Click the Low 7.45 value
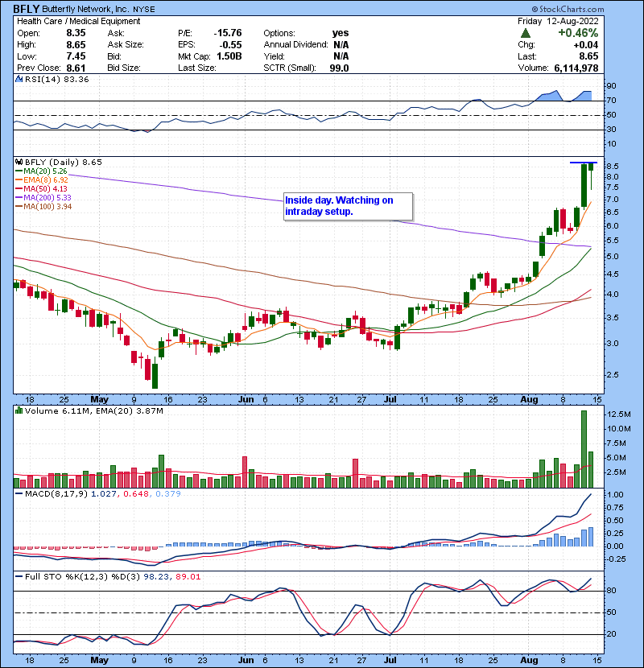The height and width of the screenshot is (668, 644). pyautogui.click(x=76, y=56)
